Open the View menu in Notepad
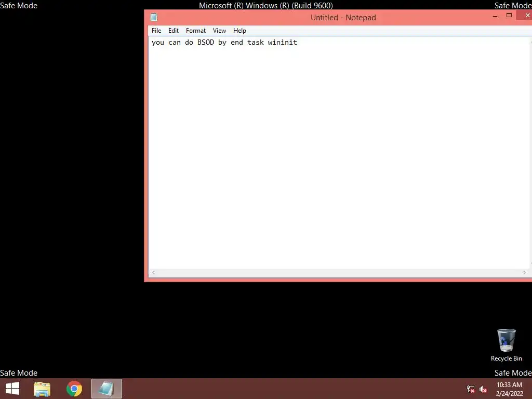532x399 pixels. pos(220,31)
